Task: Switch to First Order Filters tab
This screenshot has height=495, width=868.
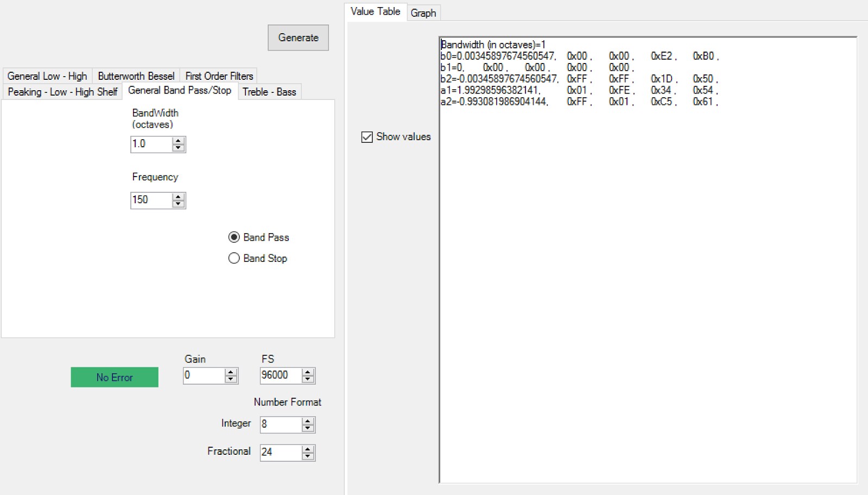Action: [219, 76]
